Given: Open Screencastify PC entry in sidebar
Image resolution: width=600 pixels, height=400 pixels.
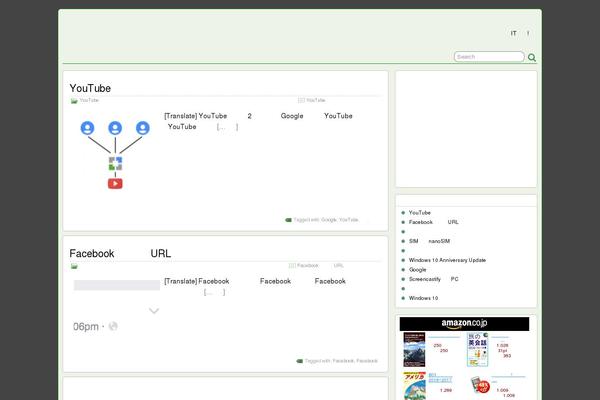Looking at the screenshot, I should pyautogui.click(x=434, y=279).
